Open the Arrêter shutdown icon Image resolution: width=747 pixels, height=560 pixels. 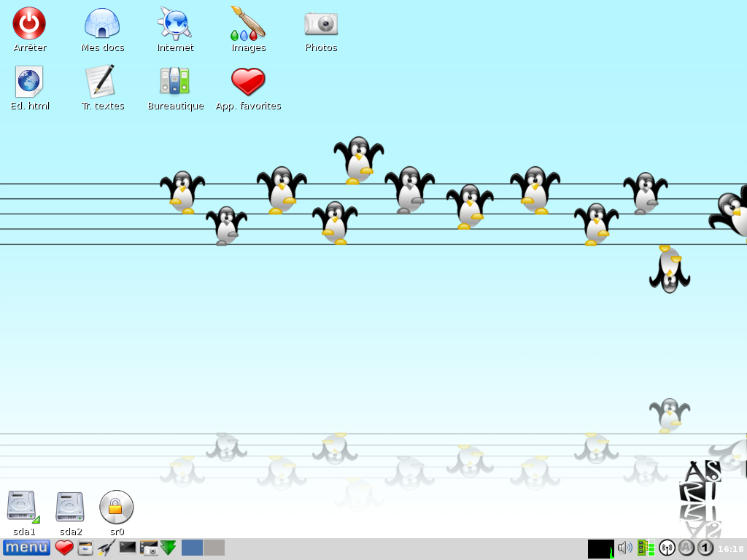pos(29,23)
